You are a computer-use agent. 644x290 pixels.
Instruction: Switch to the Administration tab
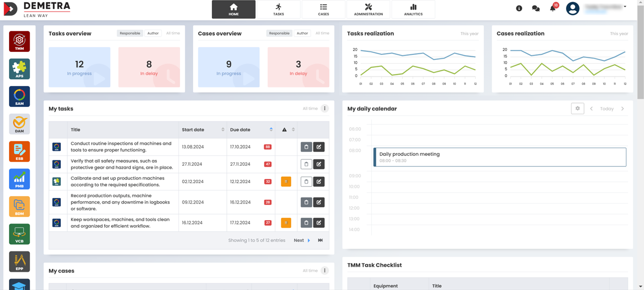click(368, 10)
